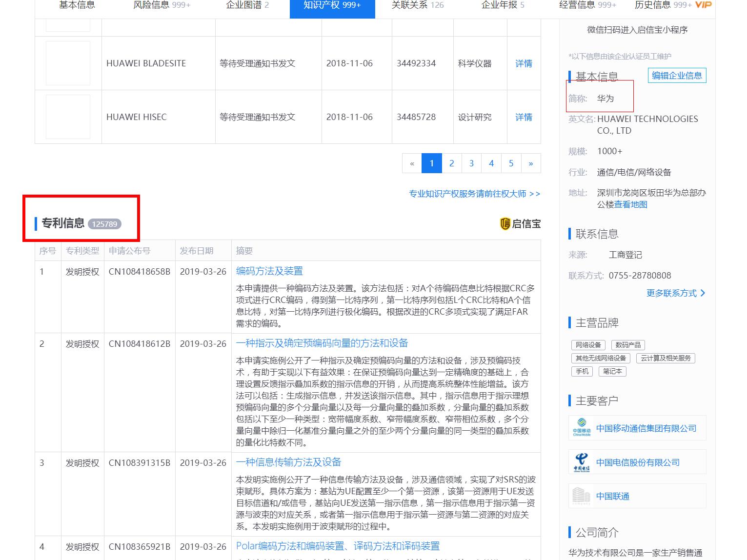Screen dimensions: 747x560
Task: Click the 启信宝 shield logo icon
Action: (x=505, y=224)
